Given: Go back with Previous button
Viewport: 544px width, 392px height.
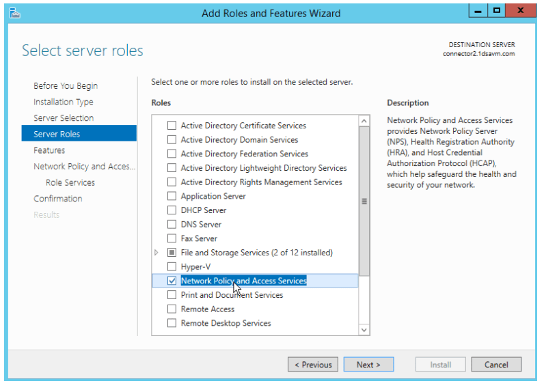Looking at the screenshot, I should point(313,365).
